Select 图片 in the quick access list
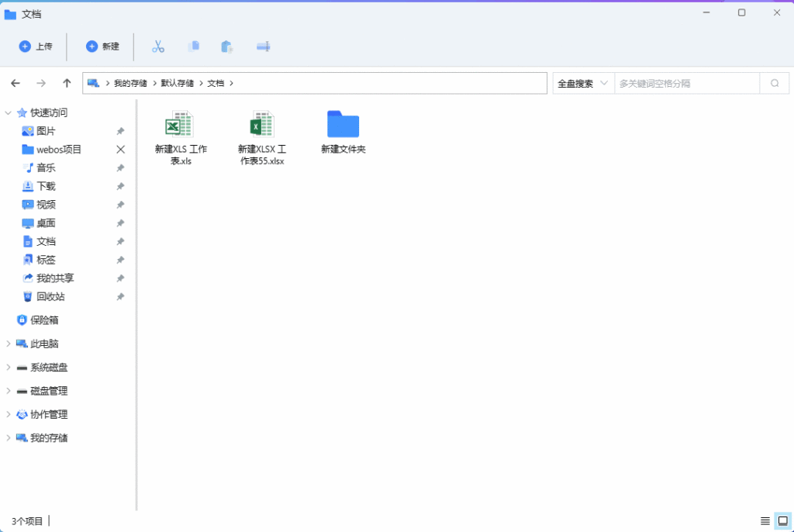Screen dimensions: 794x532 tap(45, 130)
